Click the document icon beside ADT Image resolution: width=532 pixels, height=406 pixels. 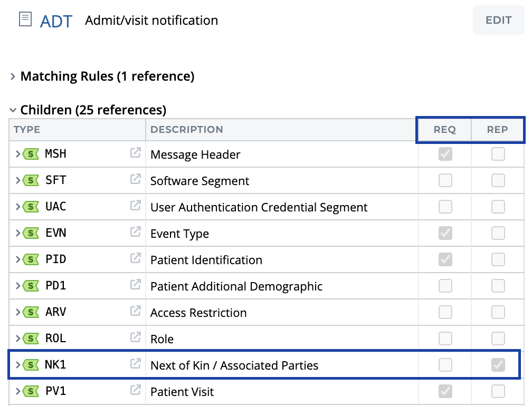point(25,20)
